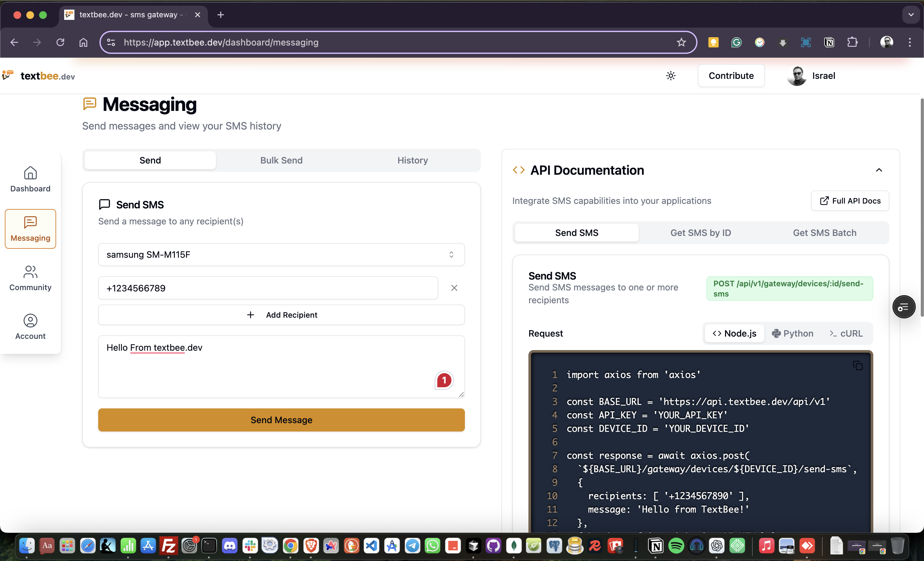Open the Extensions puzzle menu

[x=852, y=42]
